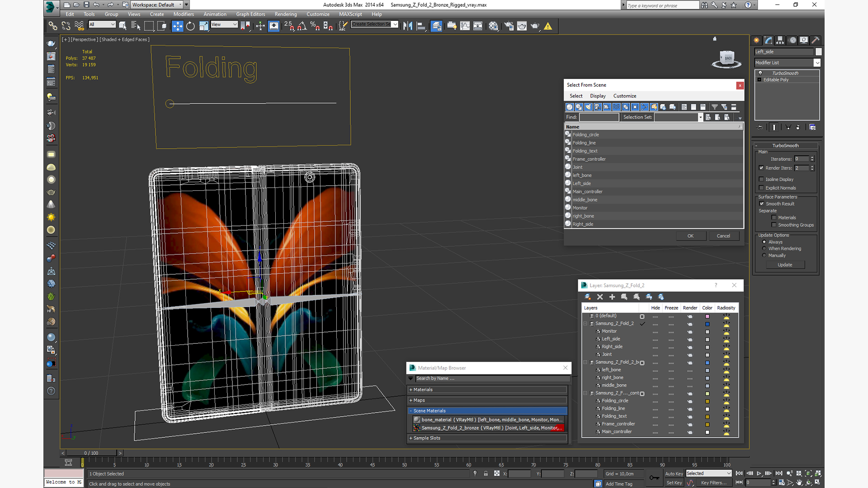Expand the Editable Poly plus in stack
The image size is (868, 488).
759,80
